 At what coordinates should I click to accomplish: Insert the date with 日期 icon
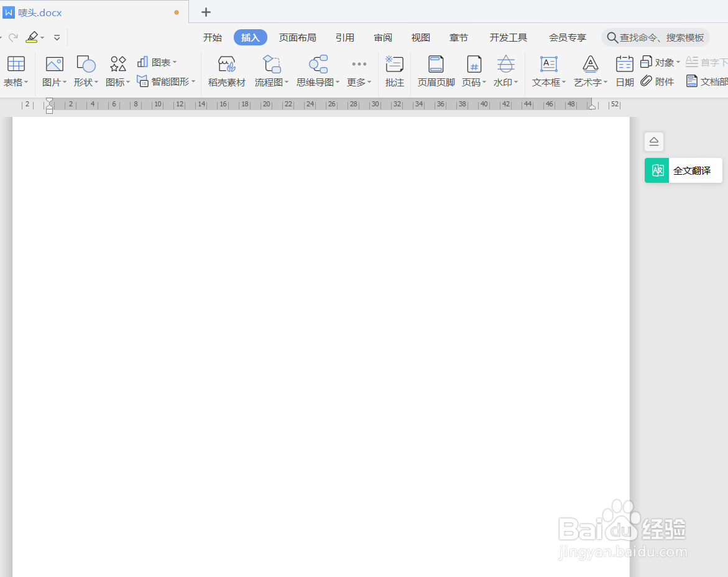(624, 64)
